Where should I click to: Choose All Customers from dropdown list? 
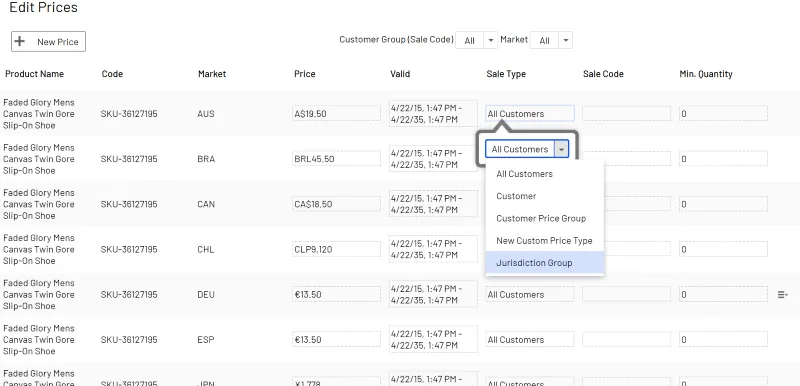pos(544,174)
